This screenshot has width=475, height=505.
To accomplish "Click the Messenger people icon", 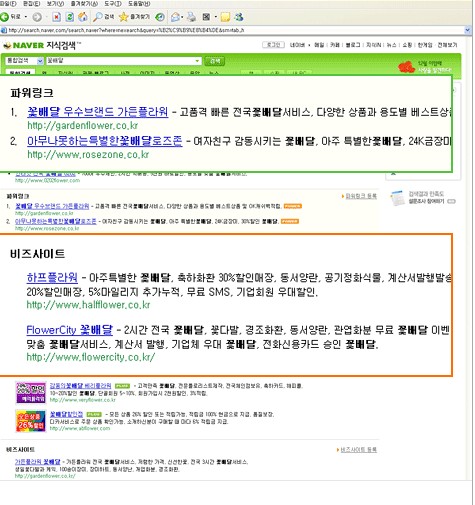I will pyautogui.click(x=239, y=17).
